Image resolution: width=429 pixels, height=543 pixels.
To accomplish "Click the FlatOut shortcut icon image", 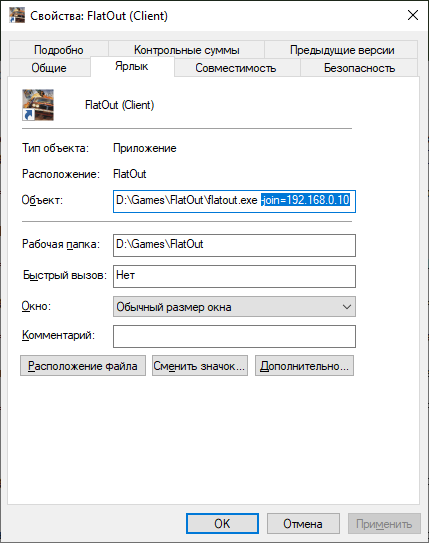I will 38,105.
